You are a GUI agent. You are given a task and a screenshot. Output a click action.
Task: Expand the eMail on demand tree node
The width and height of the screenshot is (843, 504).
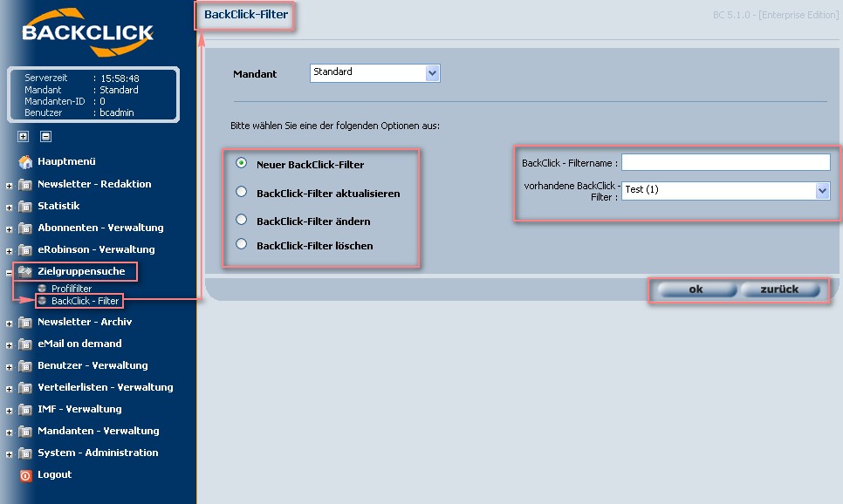coord(9,345)
